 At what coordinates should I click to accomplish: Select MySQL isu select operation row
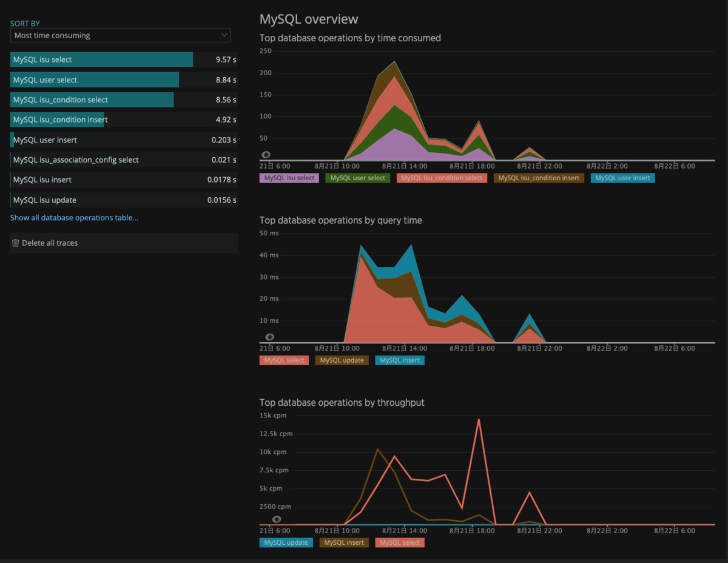click(x=124, y=59)
